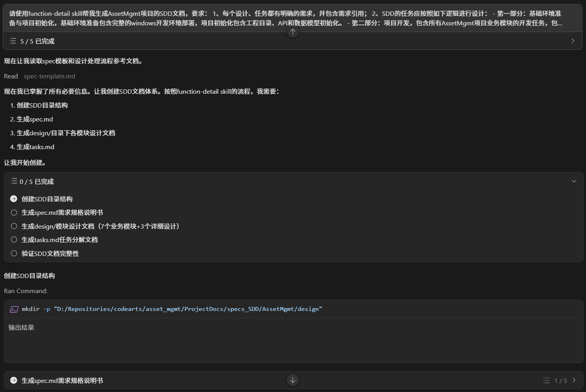Click the Ran Command: label
This screenshot has width=586, height=392.
pos(26,291)
